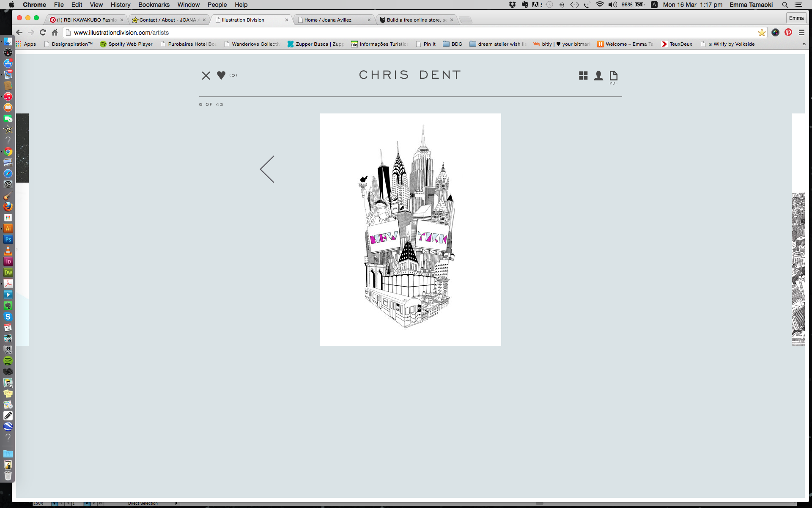Open Skype from the dock
Viewport: 812px width, 508px height.
[x=8, y=317]
